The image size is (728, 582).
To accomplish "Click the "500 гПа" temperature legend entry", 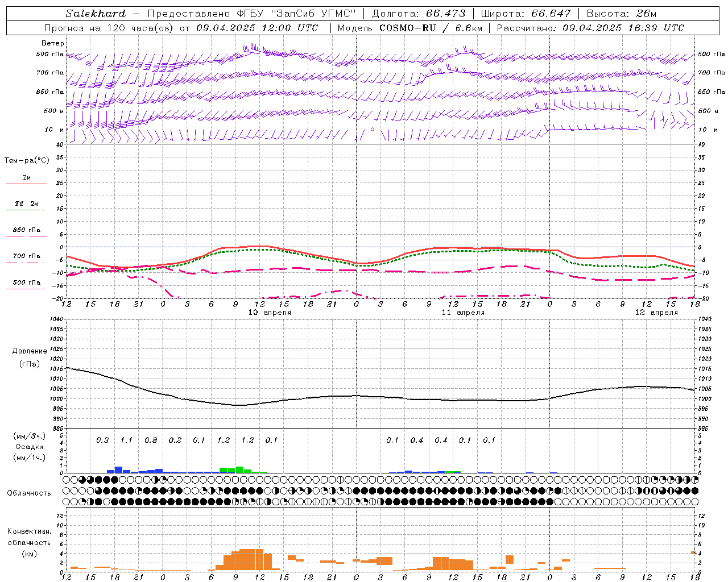I will pyautogui.click(x=27, y=282).
